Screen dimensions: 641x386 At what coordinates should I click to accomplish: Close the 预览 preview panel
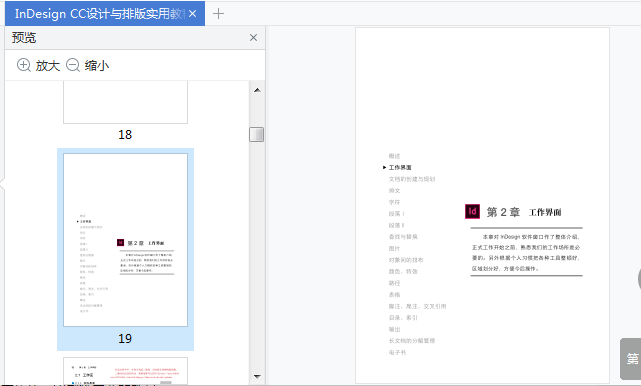(x=253, y=38)
